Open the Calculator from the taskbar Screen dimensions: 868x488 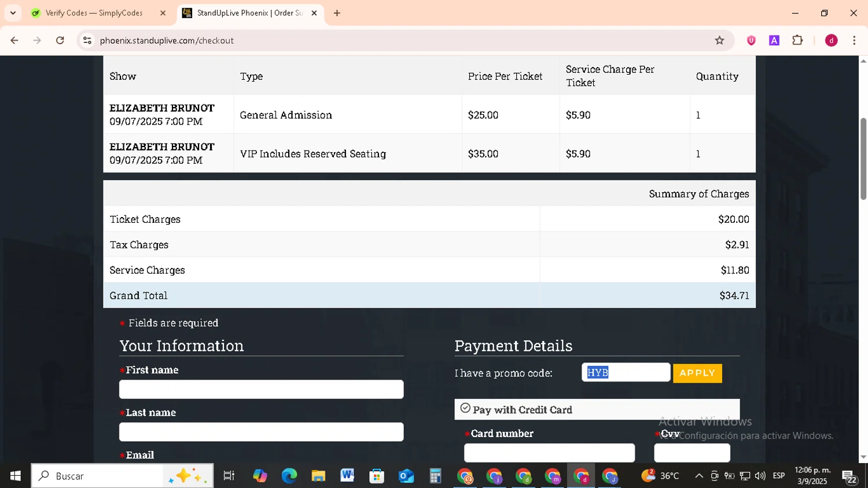tap(435, 476)
